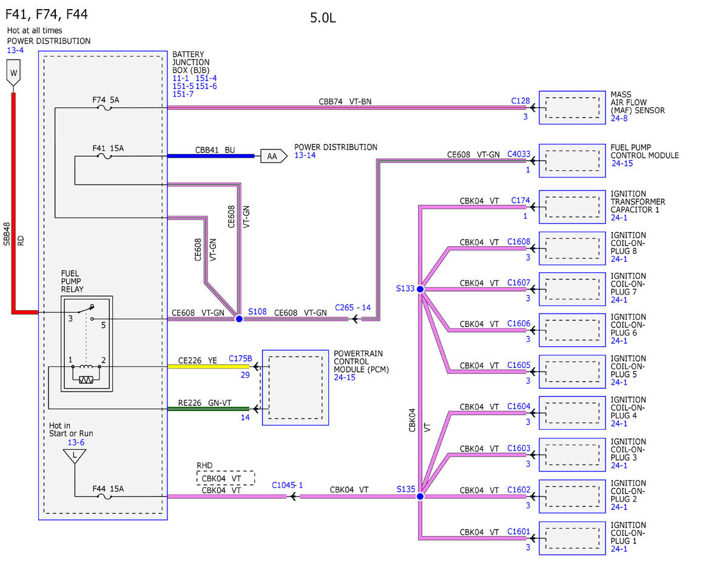Open connector C174 link
The width and height of the screenshot is (728, 562).
click(521, 200)
